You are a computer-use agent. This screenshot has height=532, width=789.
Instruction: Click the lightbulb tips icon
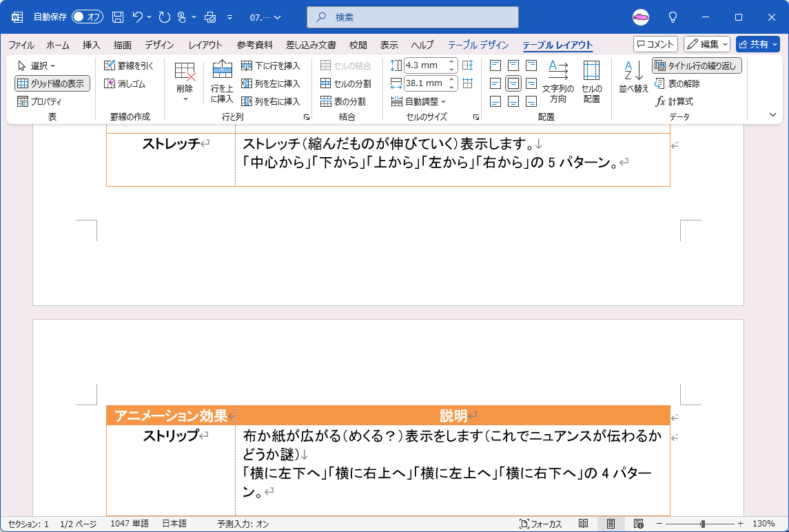pos(673,17)
